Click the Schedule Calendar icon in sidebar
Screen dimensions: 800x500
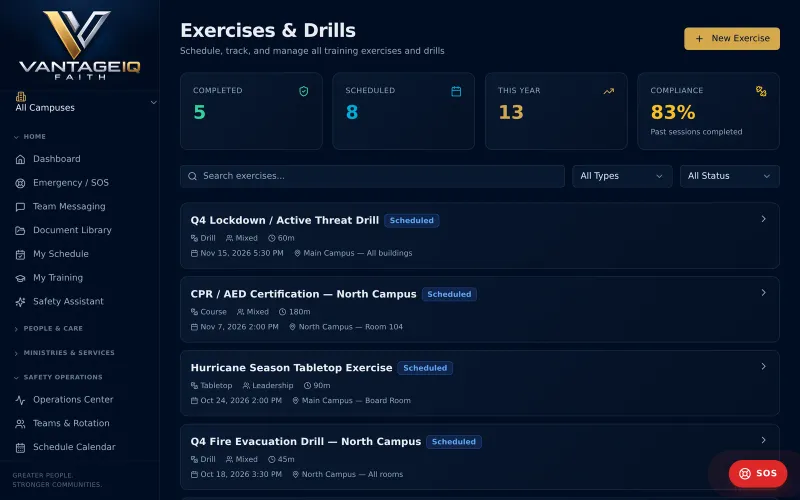tap(20, 447)
